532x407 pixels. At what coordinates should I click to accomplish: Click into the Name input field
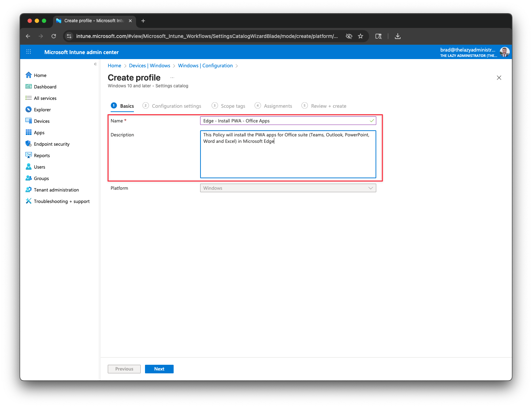coord(288,121)
